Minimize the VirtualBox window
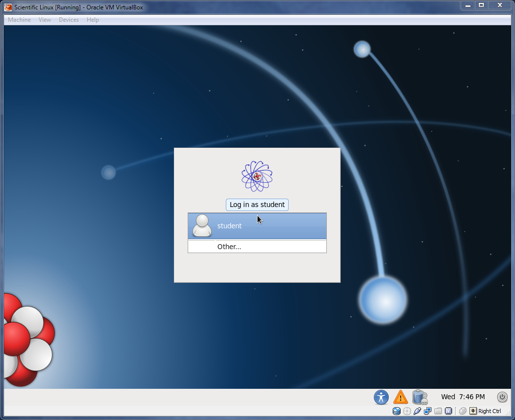 point(468,5)
